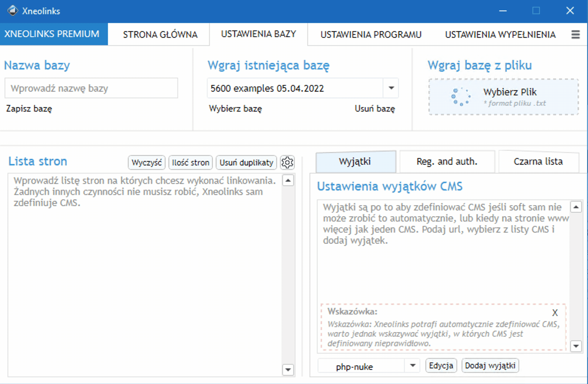Switch to Reg. and auth. tab
The image size is (588, 384).
[447, 161]
